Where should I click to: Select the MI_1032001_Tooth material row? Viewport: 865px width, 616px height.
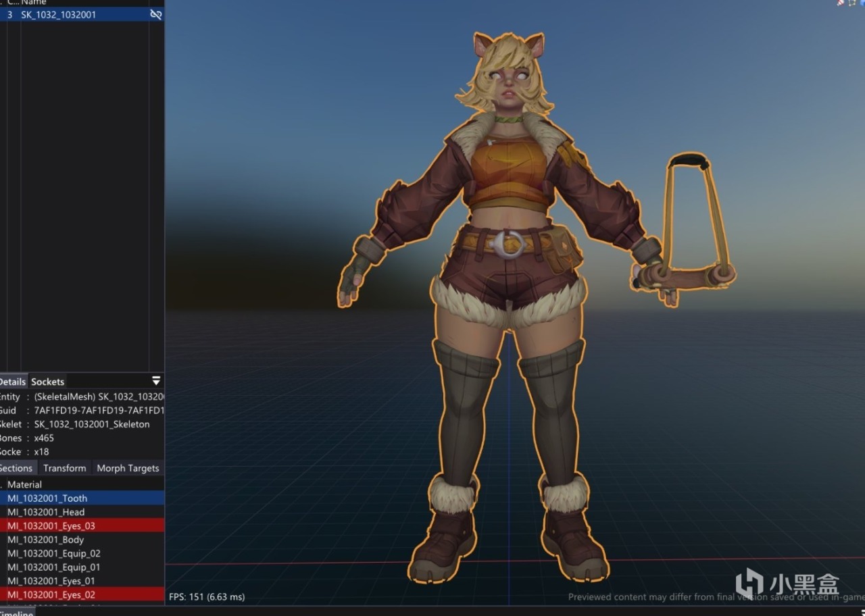tap(82, 498)
